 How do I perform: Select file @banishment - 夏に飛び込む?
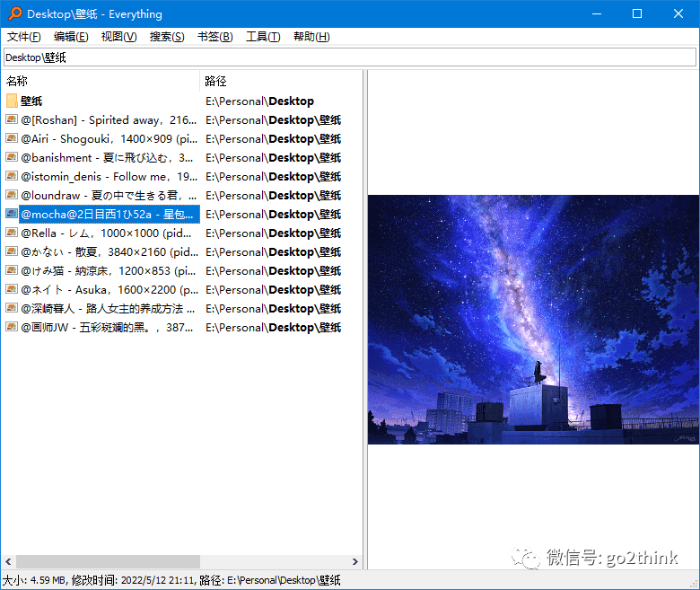107,157
